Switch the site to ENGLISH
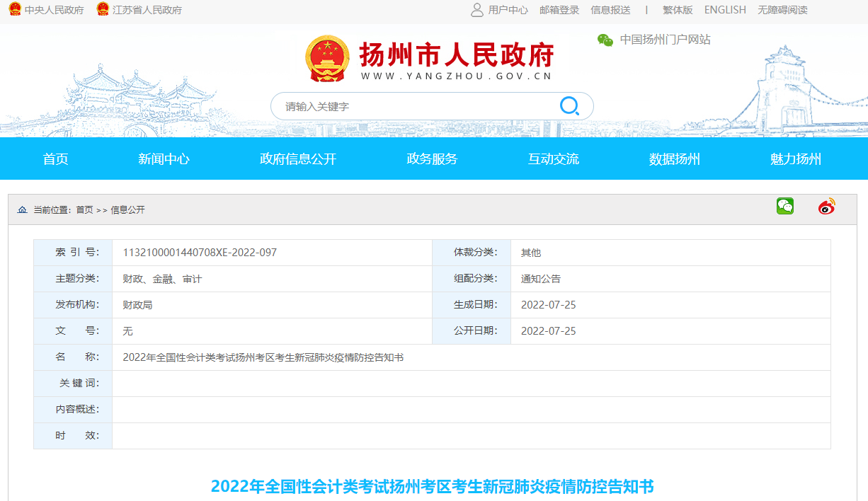The width and height of the screenshot is (868, 501). coord(724,10)
